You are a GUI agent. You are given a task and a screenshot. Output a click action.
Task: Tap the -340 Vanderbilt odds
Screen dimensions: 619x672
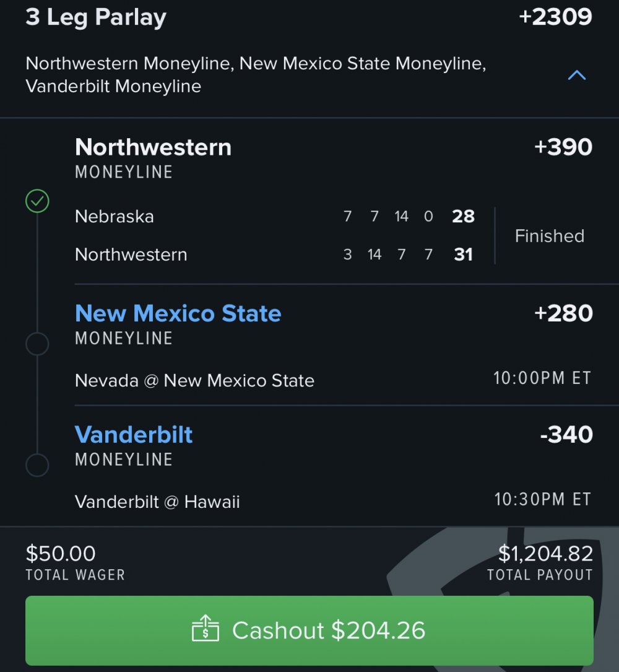(x=566, y=435)
